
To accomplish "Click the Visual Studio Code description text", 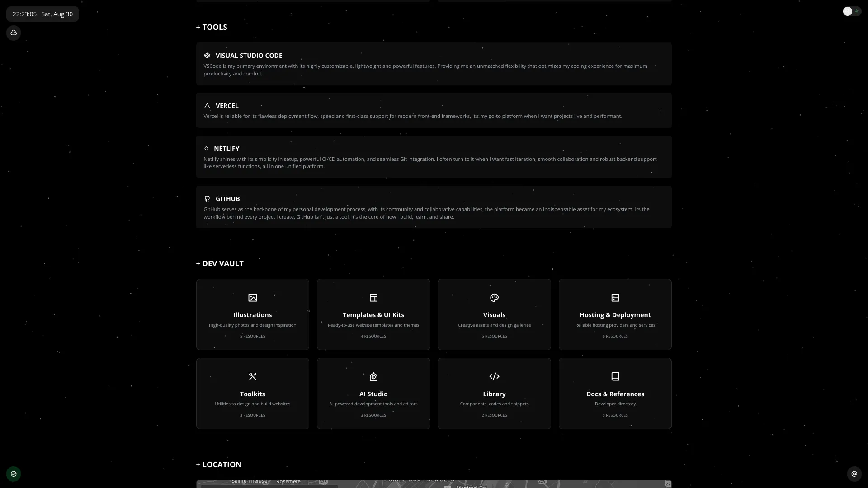I will [425, 70].
